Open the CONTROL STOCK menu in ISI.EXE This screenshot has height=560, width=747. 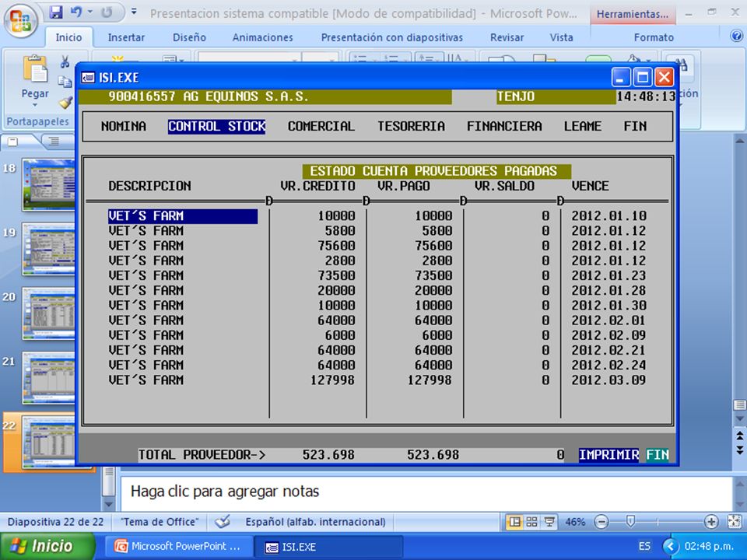coord(216,126)
